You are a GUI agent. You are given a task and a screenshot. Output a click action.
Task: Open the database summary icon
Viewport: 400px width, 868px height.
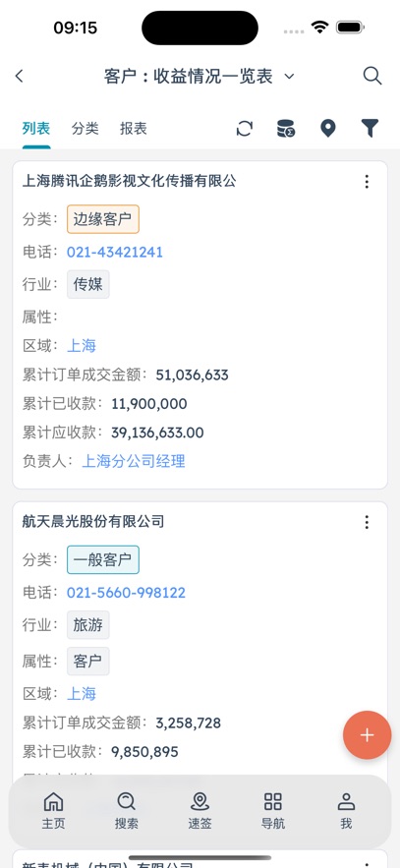click(x=286, y=129)
